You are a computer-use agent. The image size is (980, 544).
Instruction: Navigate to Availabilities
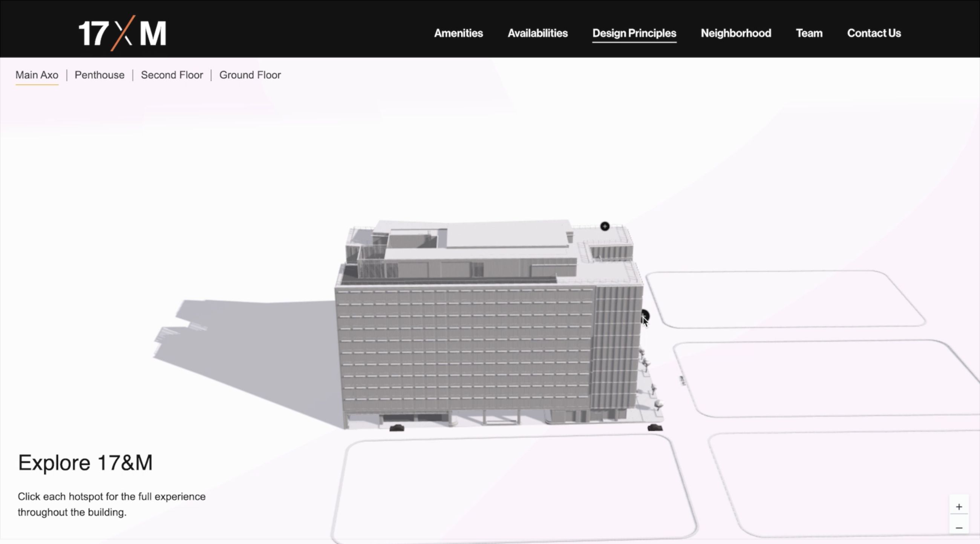(x=537, y=34)
